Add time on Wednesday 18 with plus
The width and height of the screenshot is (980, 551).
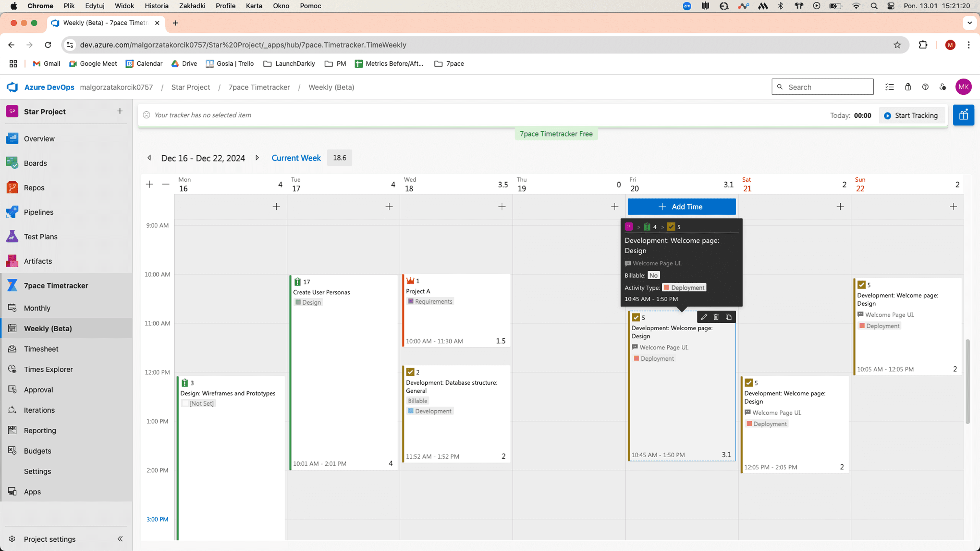tap(502, 206)
